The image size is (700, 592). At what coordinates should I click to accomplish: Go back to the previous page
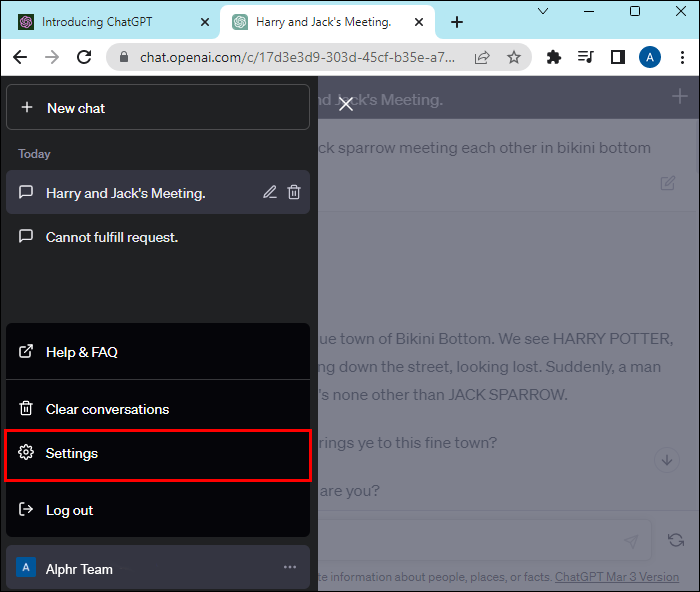click(20, 57)
